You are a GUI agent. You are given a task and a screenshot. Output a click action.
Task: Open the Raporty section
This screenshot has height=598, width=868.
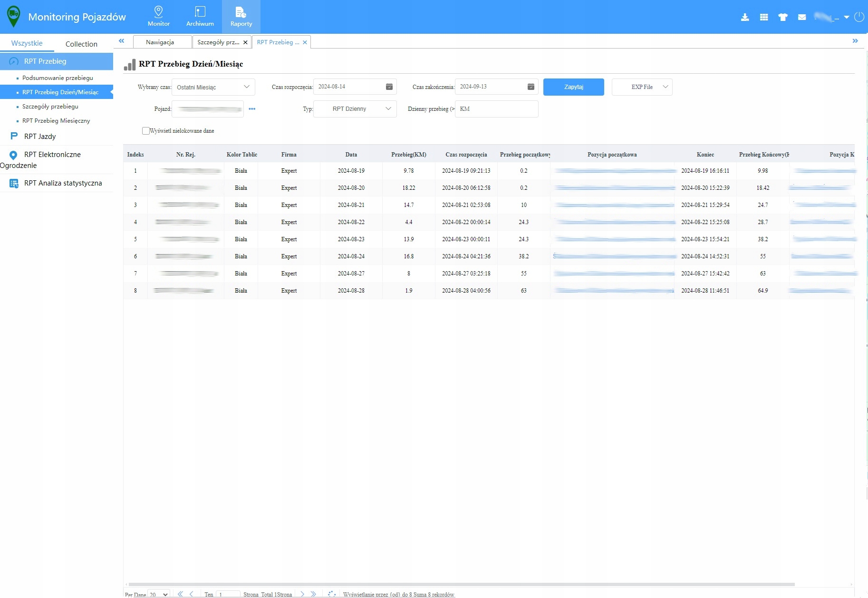[x=241, y=17]
